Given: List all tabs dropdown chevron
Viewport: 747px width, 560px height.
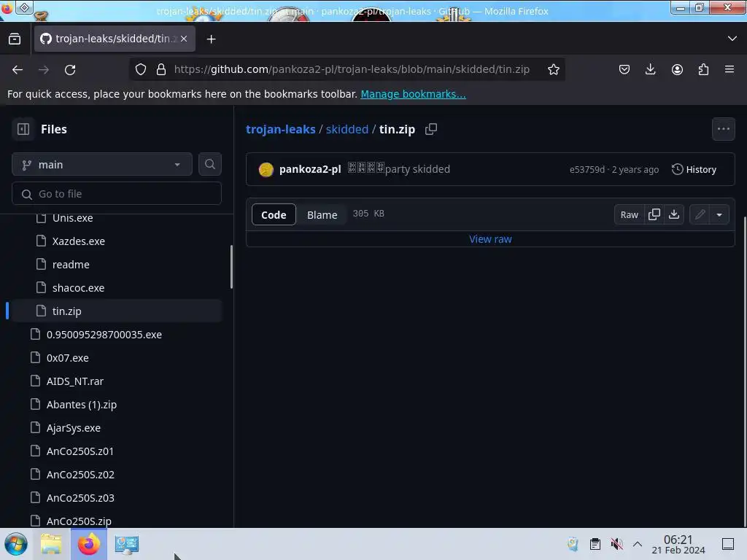Looking at the screenshot, I should 732,39.
